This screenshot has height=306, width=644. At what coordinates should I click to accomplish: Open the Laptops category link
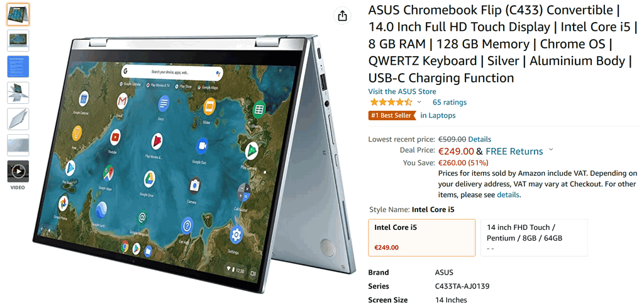(x=438, y=116)
